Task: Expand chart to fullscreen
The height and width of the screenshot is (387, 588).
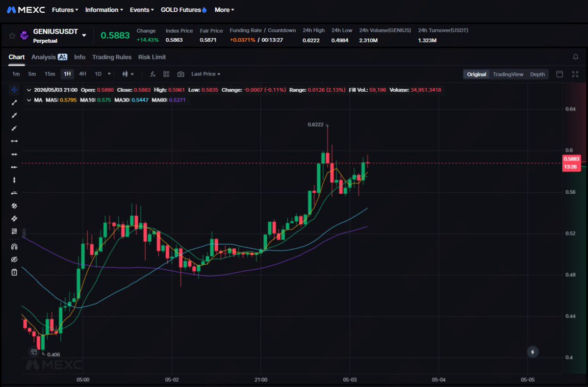Action: click(575, 74)
